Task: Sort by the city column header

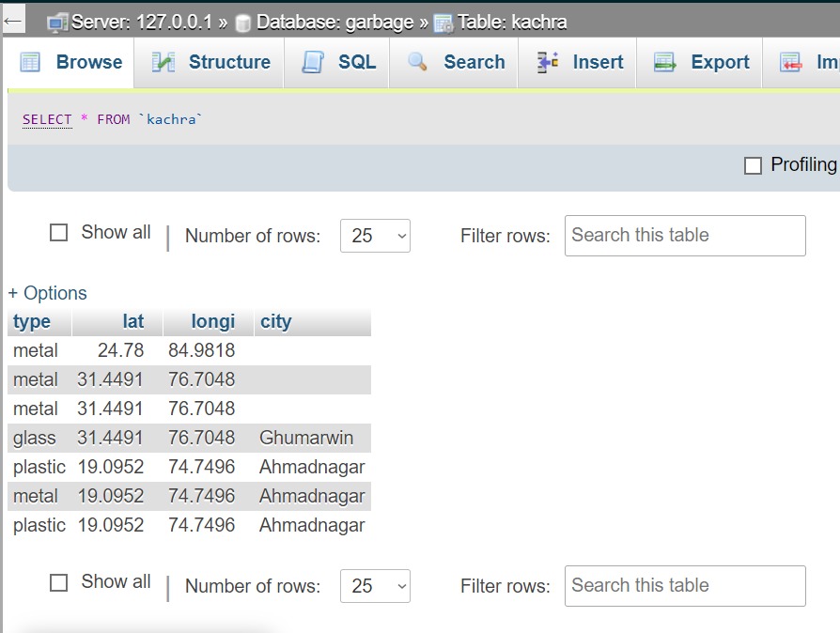Action: coord(276,321)
